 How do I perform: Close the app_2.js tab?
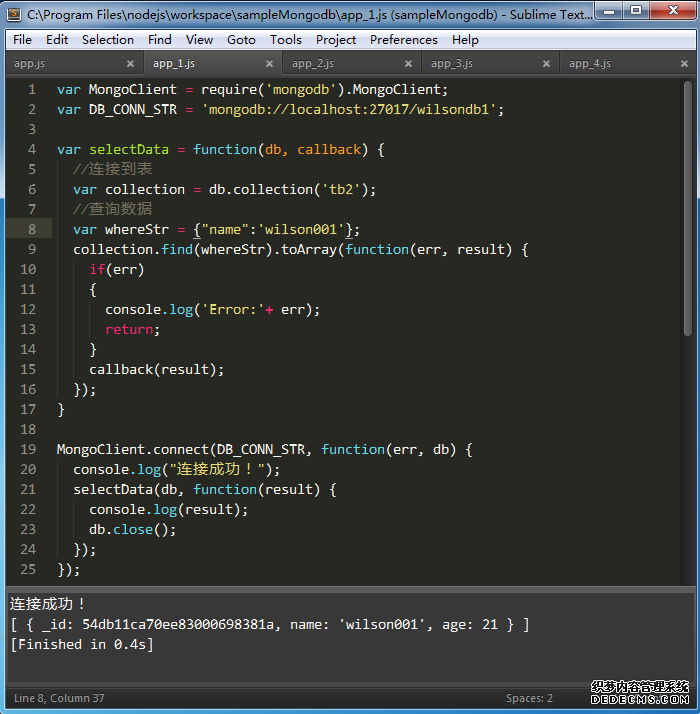(x=407, y=64)
